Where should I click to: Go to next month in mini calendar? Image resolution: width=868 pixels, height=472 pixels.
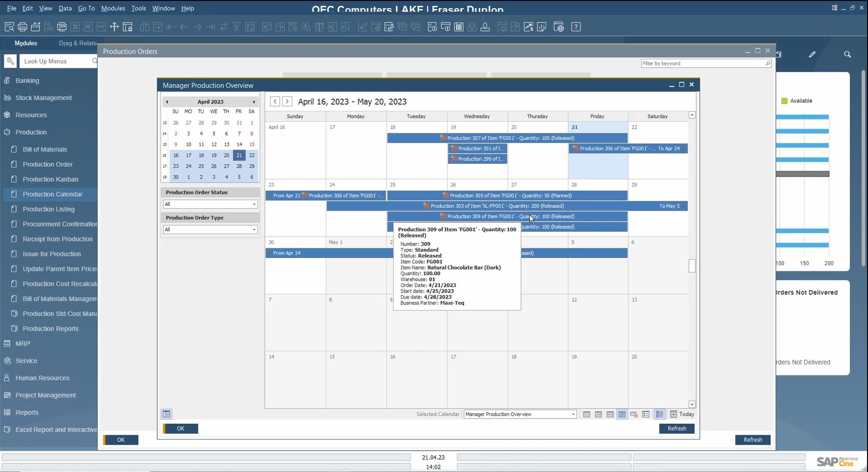coord(254,102)
